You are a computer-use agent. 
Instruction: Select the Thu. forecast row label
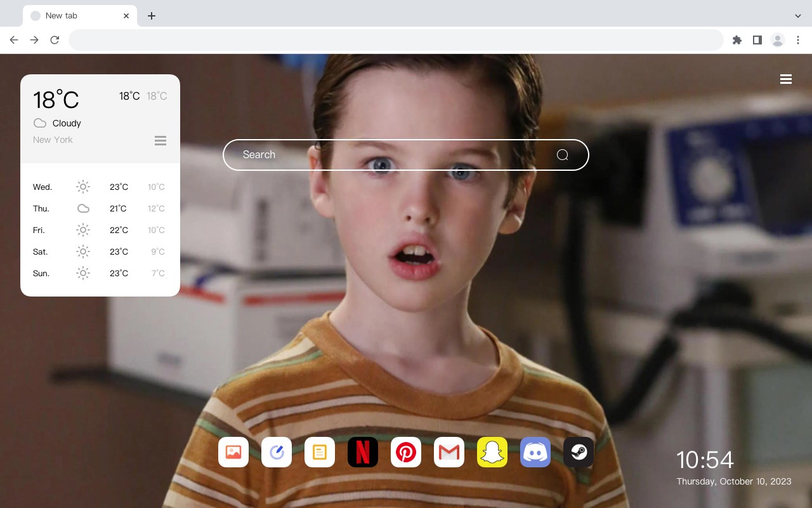[41, 208]
